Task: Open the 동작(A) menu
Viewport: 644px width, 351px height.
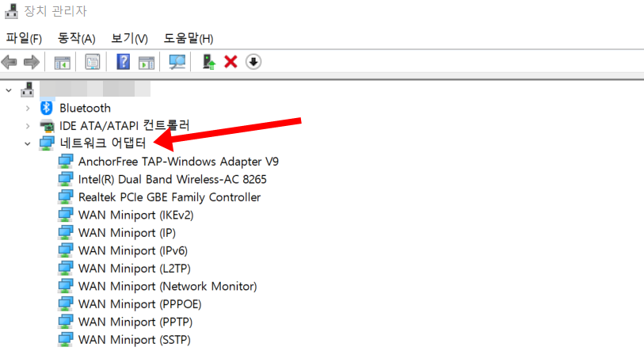Action: 76,39
